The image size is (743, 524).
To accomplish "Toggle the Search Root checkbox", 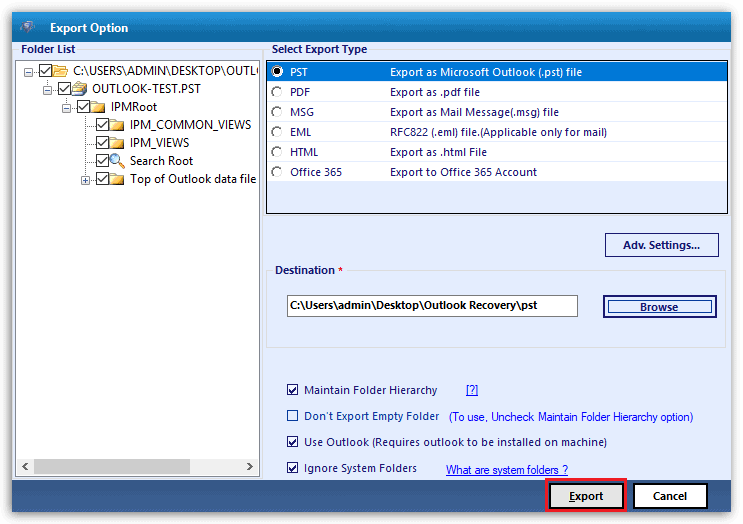I will click(102, 161).
